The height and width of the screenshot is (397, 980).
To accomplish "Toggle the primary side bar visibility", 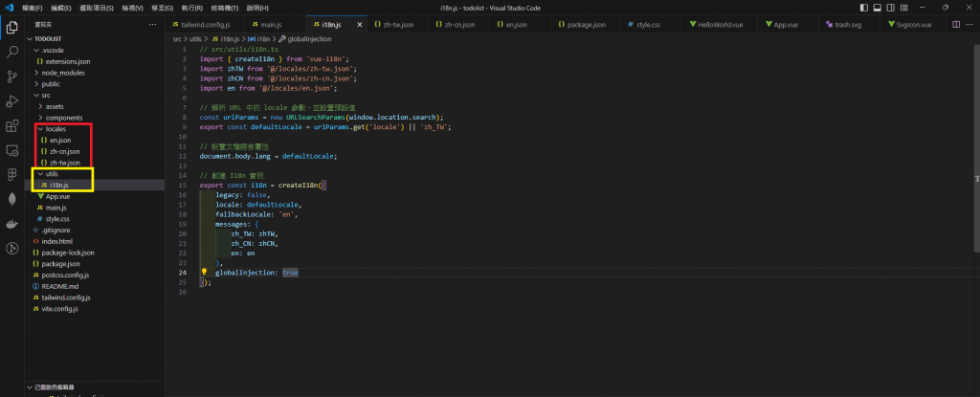I will point(864,8).
